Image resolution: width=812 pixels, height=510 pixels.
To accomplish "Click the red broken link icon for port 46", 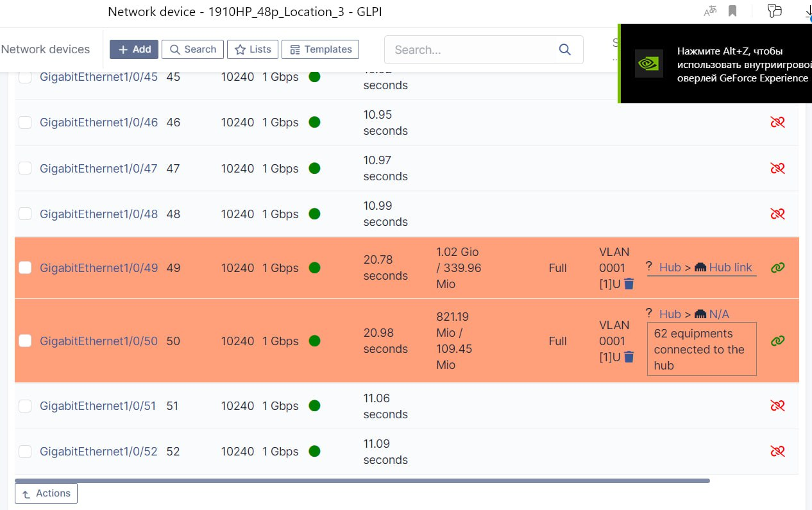I will pyautogui.click(x=777, y=122).
